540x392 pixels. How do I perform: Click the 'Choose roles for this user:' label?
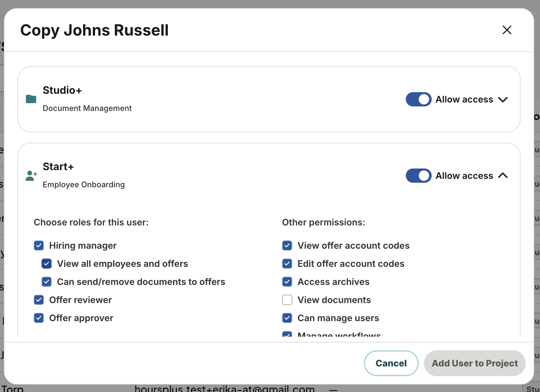pyautogui.click(x=91, y=222)
